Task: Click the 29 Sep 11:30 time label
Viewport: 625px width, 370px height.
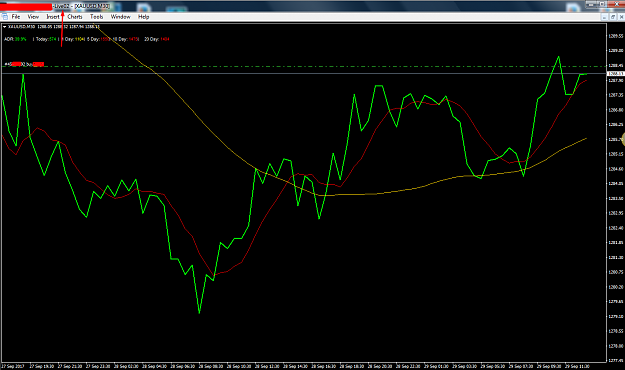Action: (577, 366)
